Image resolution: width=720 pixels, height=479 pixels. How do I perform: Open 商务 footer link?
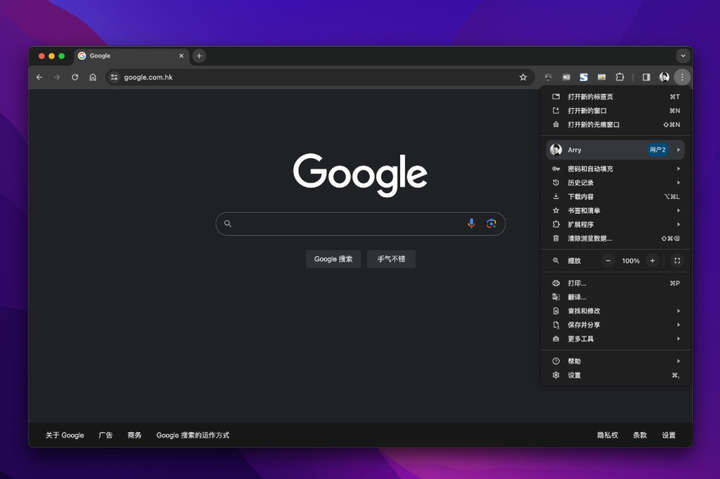click(135, 435)
